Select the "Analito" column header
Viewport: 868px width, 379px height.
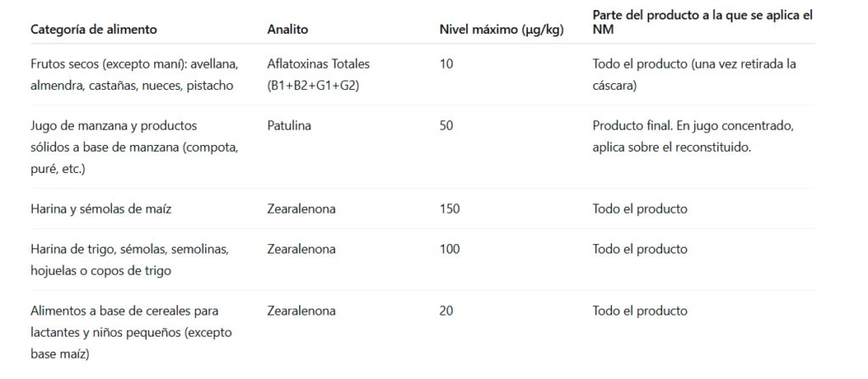[x=287, y=30]
